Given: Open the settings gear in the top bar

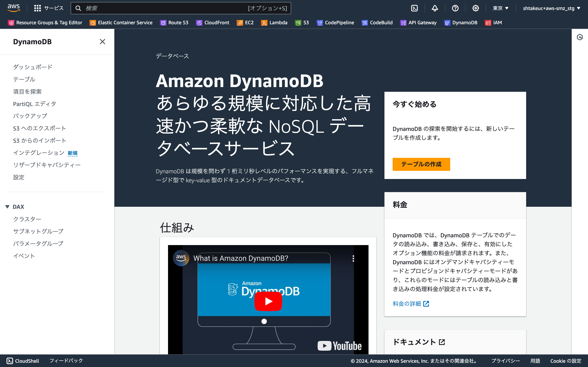Looking at the screenshot, I should 476,8.
